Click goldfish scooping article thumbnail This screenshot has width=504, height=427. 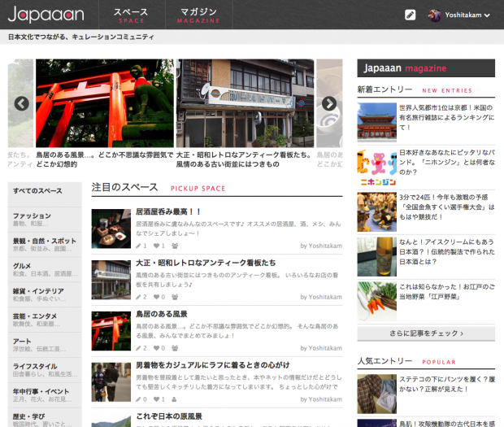pos(376,212)
